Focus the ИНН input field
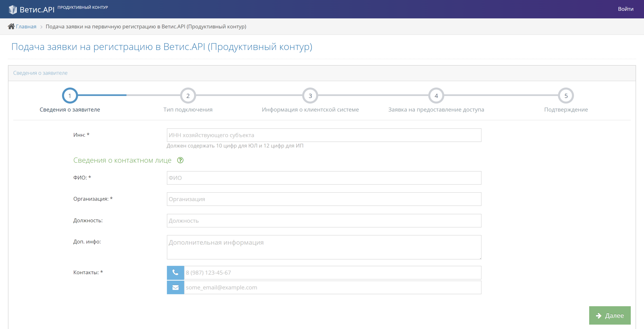Screen dimensions: 644x329 tap(324, 135)
